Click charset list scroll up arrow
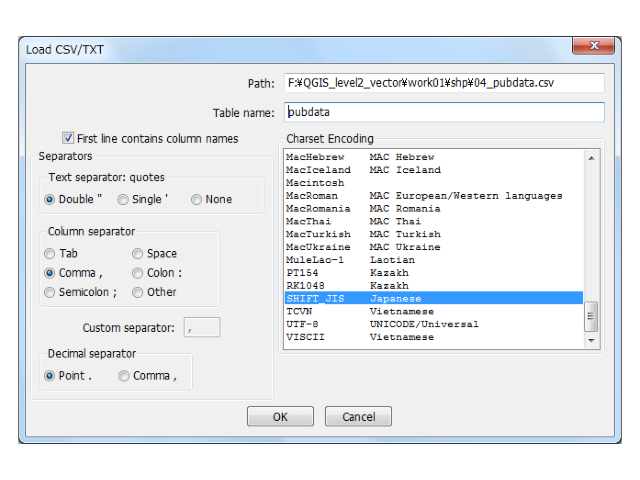 (591, 158)
